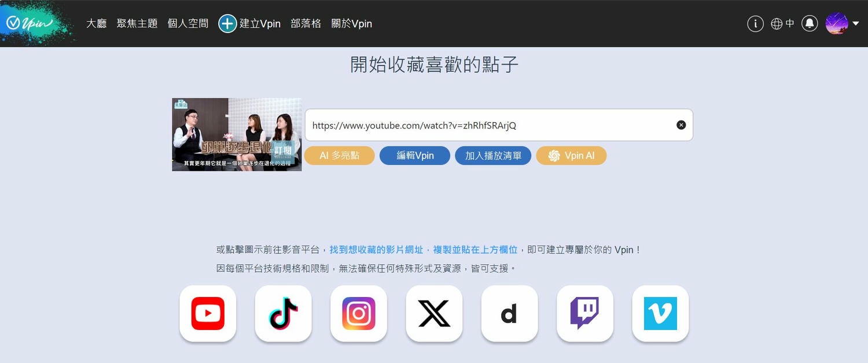
Task: Open the 部落格 blog page
Action: pos(306,24)
